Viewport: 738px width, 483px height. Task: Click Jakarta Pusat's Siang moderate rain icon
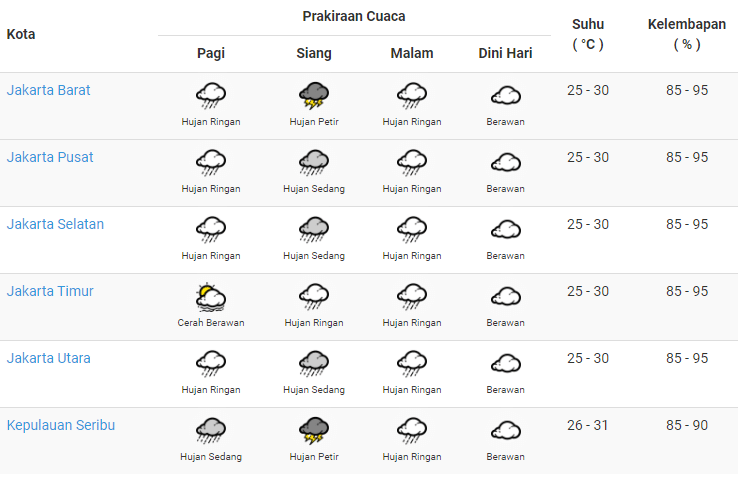coord(314,163)
